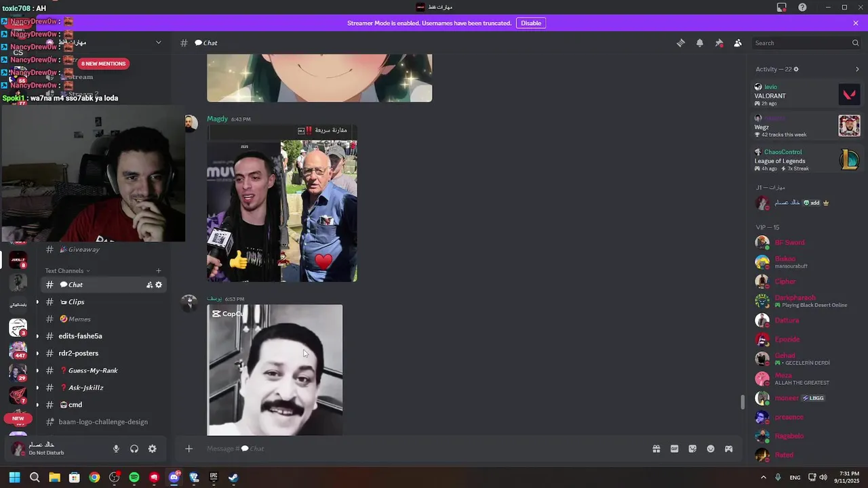
Task: Click the plus attach button in message bar
Action: [x=189, y=449]
